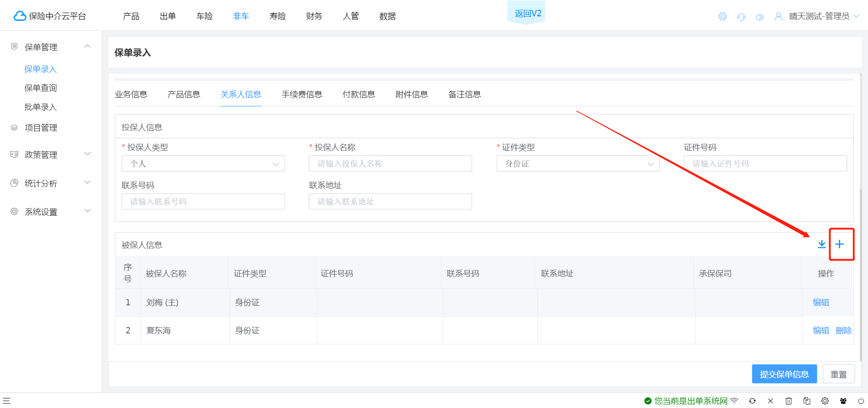The width and height of the screenshot is (868, 408).
Task: Switch to the 备注信息 tab
Action: (x=465, y=94)
